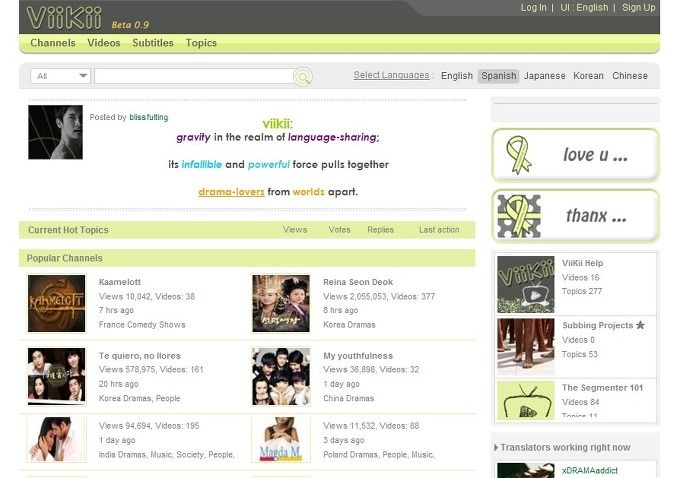Open the India Dramas channel thumbnail
This screenshot has height=478, width=683.
tap(57, 439)
